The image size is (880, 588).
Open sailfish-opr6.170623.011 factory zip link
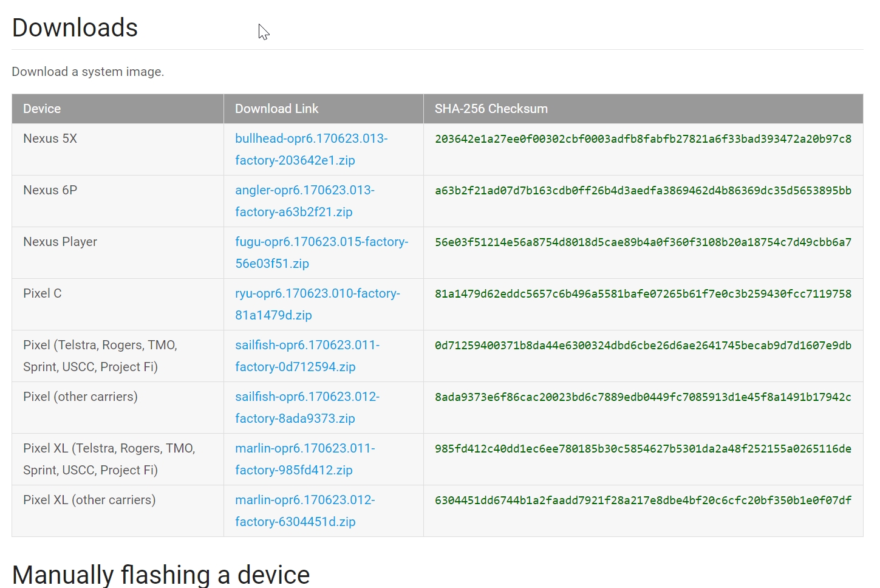pyautogui.click(x=307, y=356)
